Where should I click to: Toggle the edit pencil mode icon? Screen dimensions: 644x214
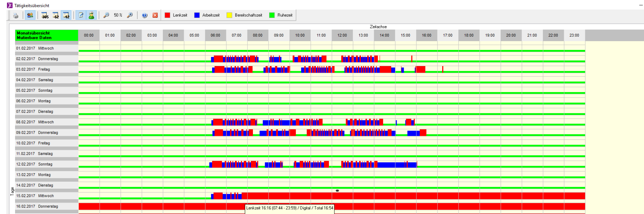point(81,15)
